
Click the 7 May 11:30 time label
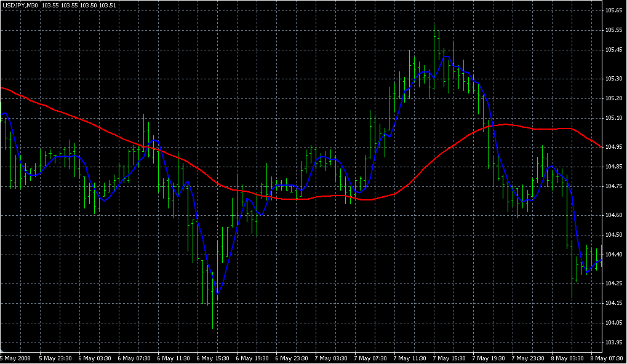(x=410, y=358)
